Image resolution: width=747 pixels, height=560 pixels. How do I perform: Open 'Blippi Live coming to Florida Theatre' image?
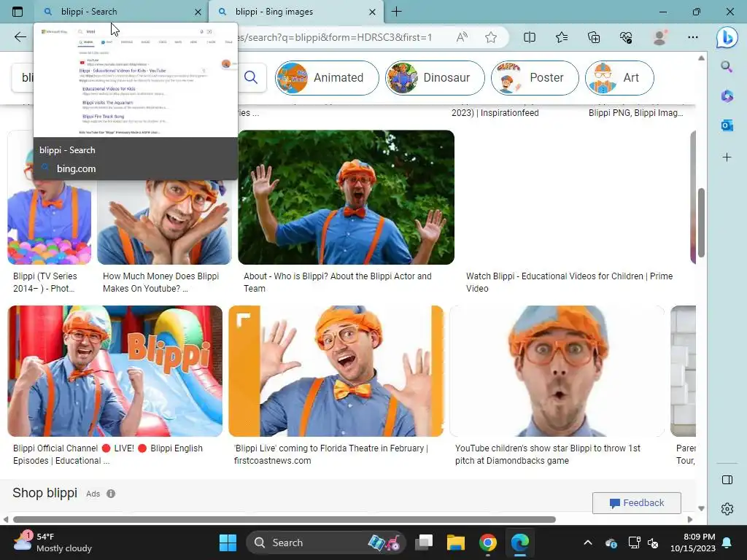tap(336, 371)
